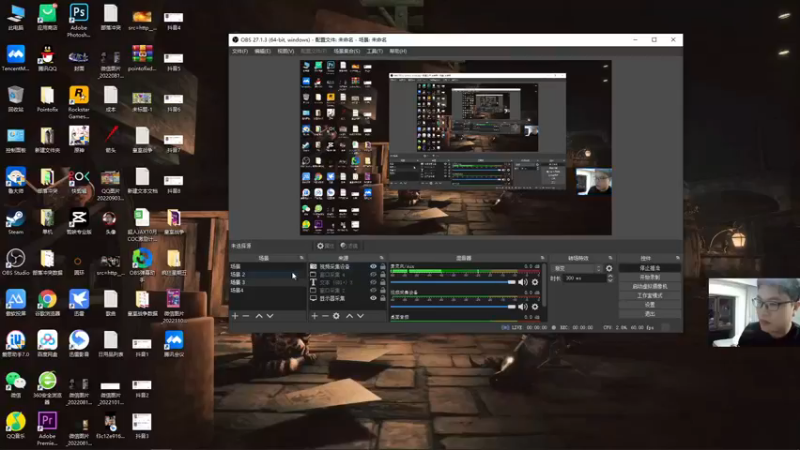Move source up in Sources panel
This screenshot has height=450, width=800.
[349, 316]
